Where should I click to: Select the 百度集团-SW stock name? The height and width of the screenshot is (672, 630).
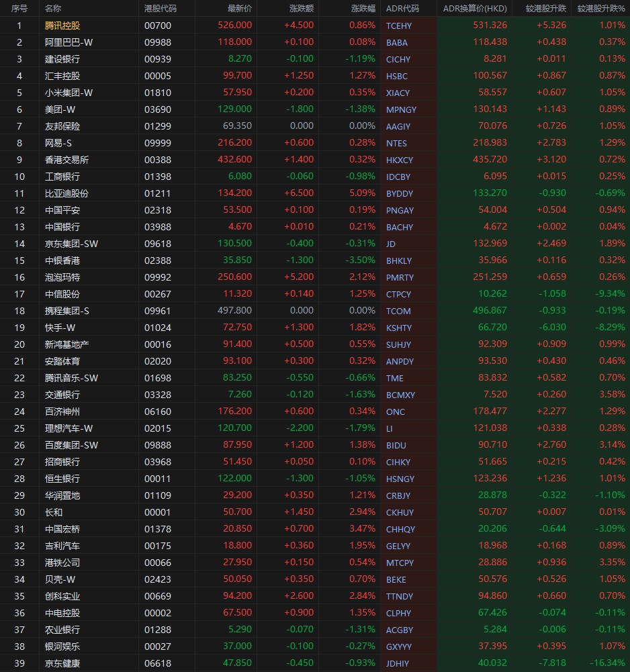71,445
